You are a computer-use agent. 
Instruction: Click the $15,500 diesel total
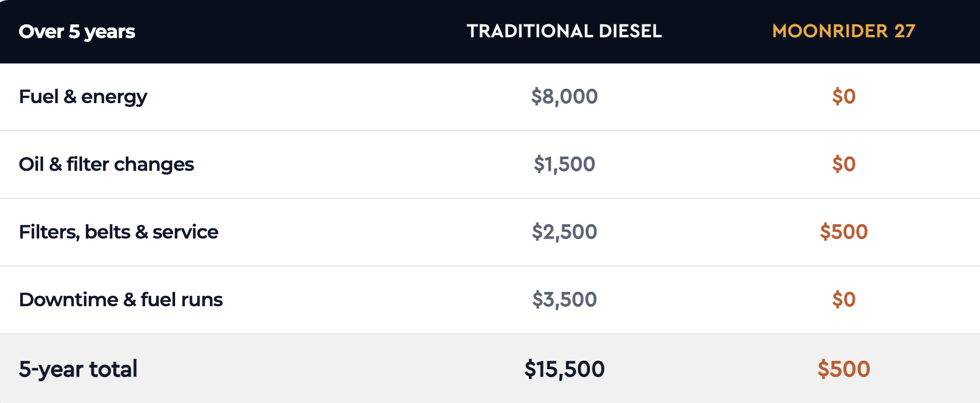[564, 369]
